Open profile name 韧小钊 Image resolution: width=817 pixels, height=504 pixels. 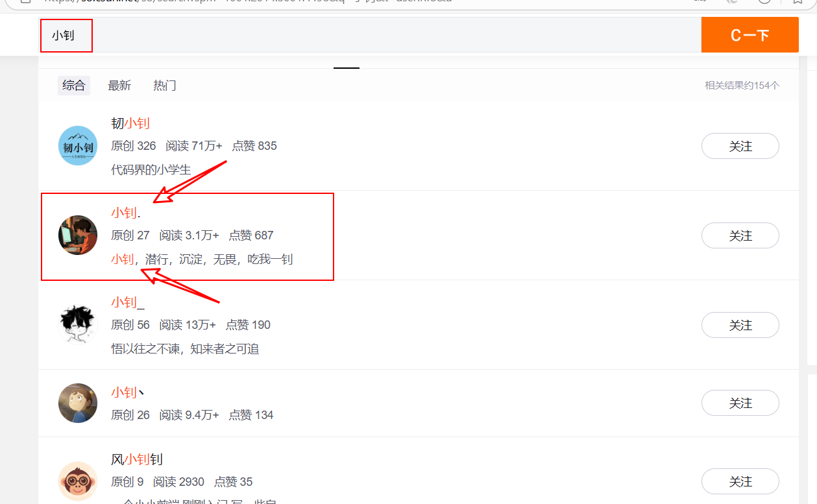(130, 123)
